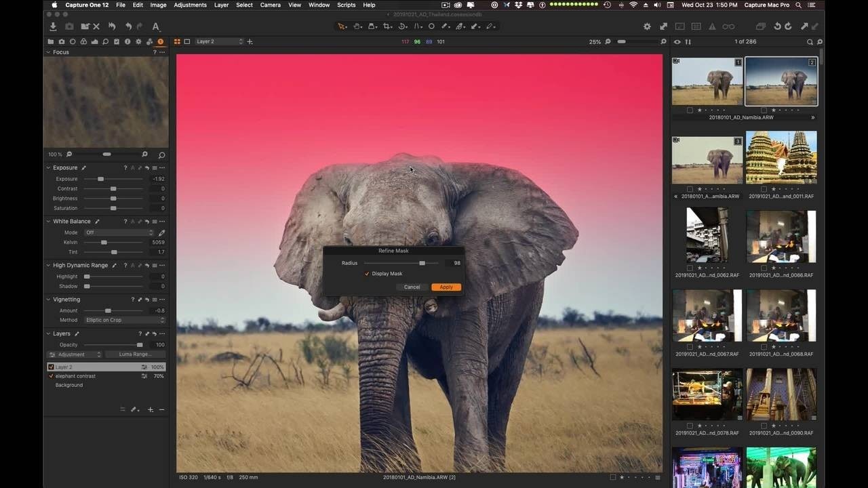This screenshot has height=488, width=868.
Task: Click Cancel in Refine Mask dialog
Action: point(412,287)
